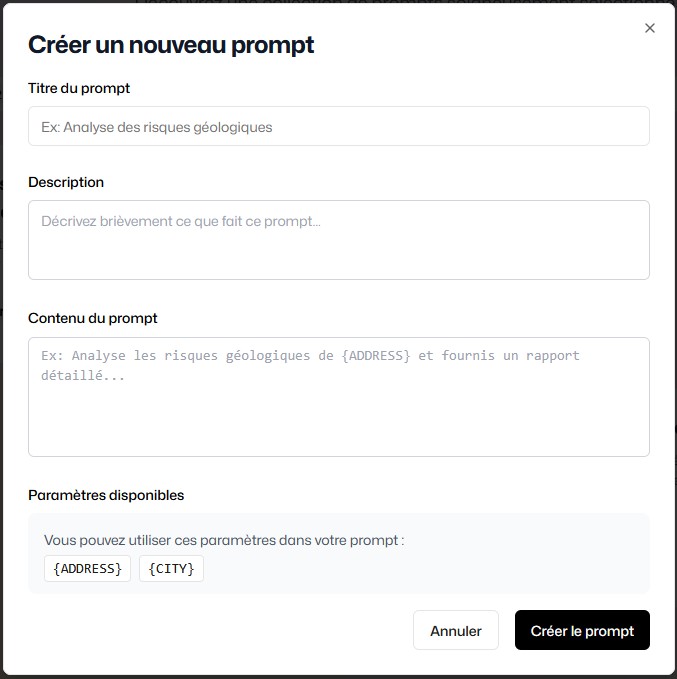Click the Titre du prompt input field
This screenshot has width=677, height=679.
click(338, 127)
